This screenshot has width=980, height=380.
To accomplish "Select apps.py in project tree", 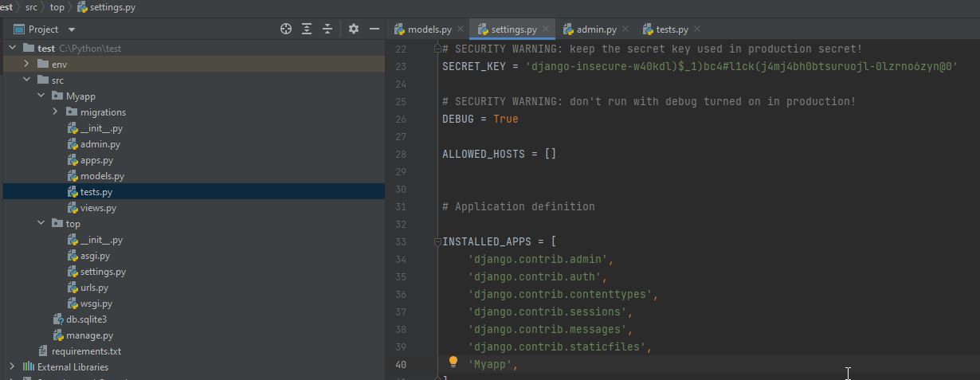I will (90, 159).
